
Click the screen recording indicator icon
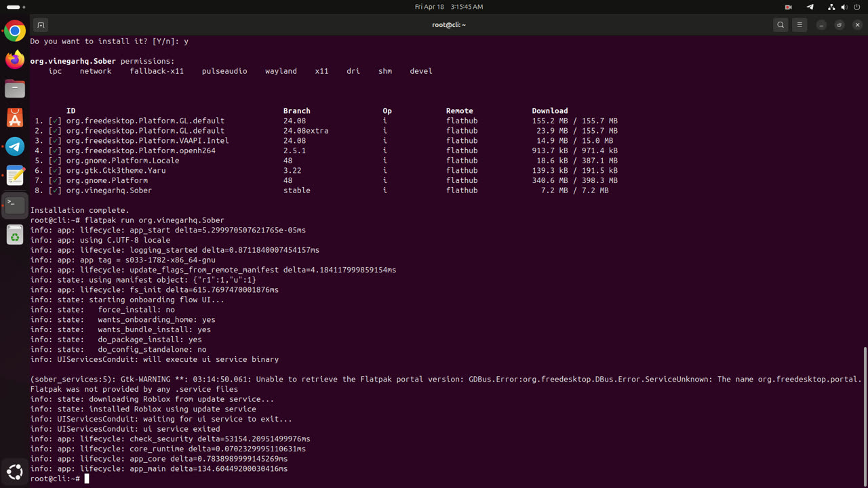[x=789, y=7]
